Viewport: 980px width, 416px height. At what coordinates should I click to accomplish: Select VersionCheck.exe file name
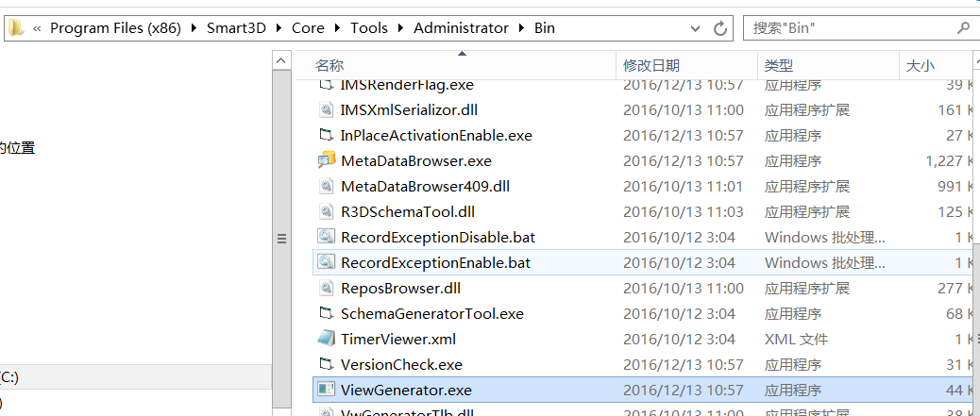401,365
